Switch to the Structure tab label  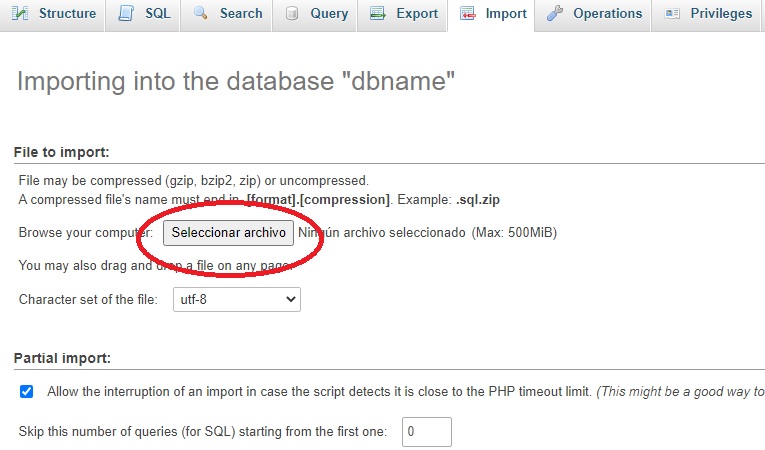click(67, 13)
